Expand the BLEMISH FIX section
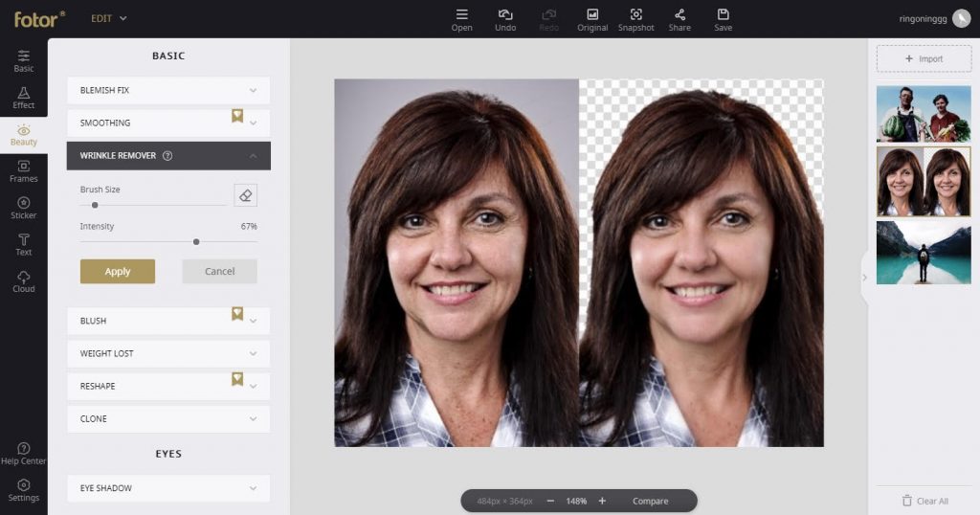The width and height of the screenshot is (980, 515). pyautogui.click(x=168, y=90)
